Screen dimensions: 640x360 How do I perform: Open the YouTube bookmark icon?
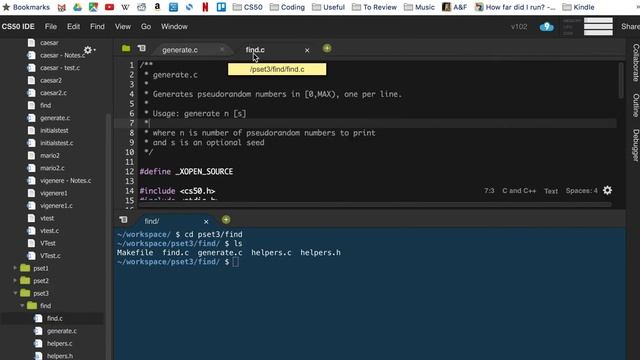click(x=109, y=7)
